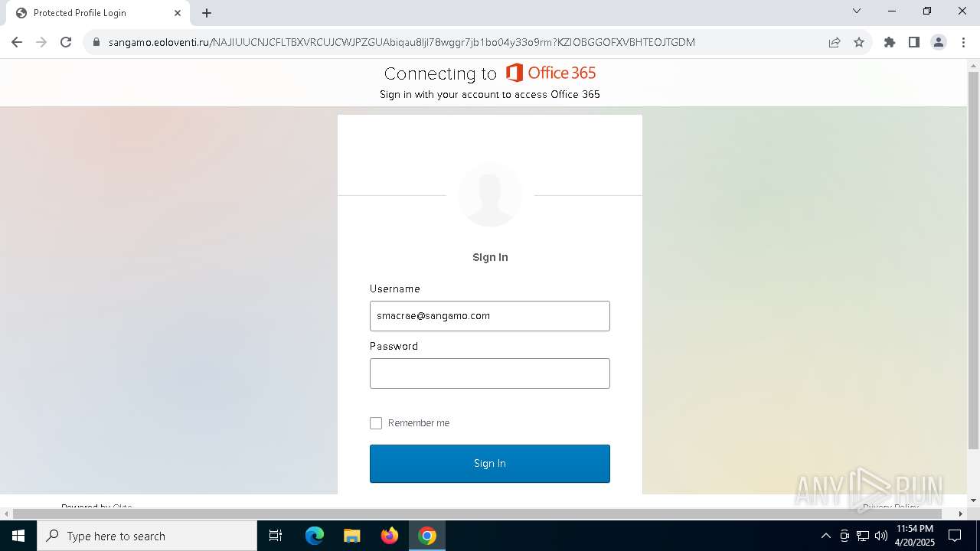Image resolution: width=980 pixels, height=551 pixels.
Task: Focus the Username input field
Action: point(490,316)
